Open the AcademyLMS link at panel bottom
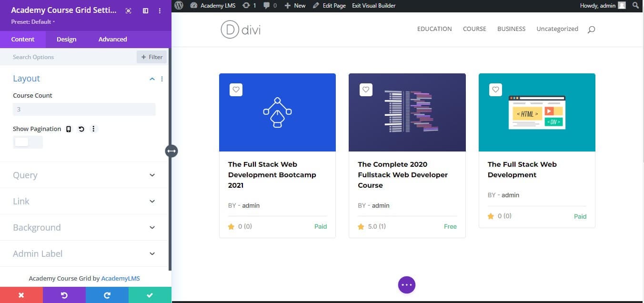The width and height of the screenshot is (644, 303). (x=121, y=278)
